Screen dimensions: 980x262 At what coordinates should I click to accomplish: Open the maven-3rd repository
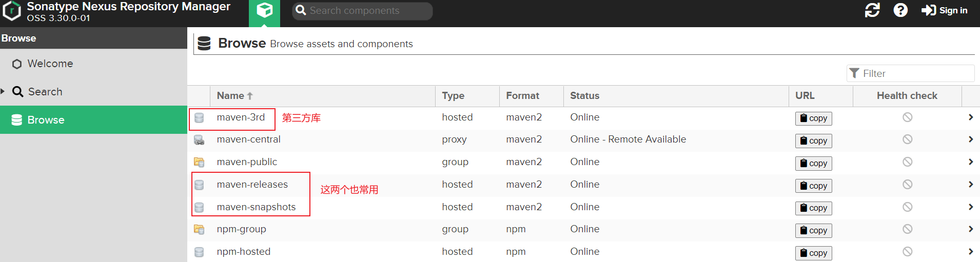coord(241,117)
